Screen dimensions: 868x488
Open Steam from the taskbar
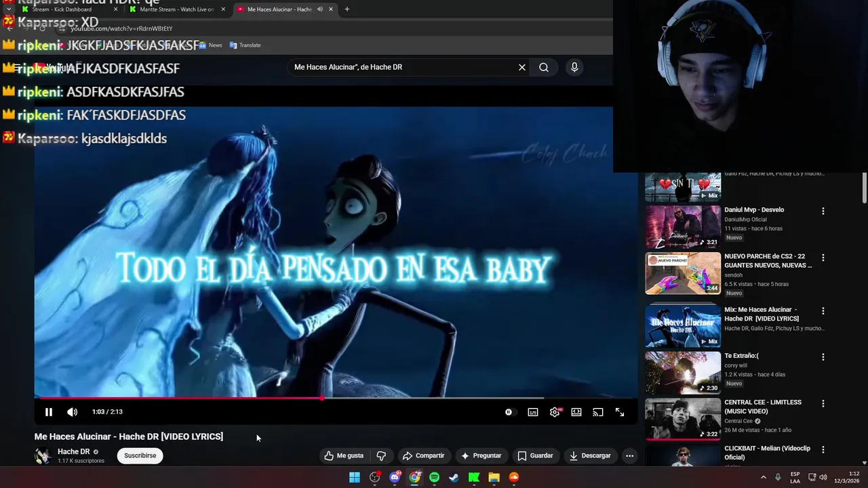454,477
